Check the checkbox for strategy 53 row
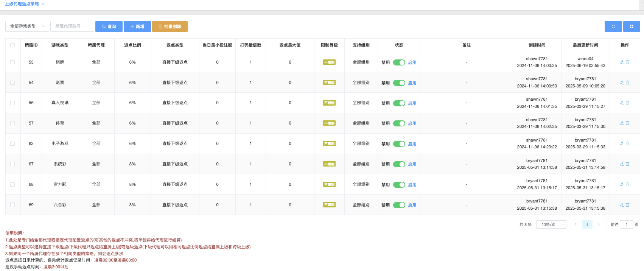This screenshot has height=271, width=644. coord(12,62)
